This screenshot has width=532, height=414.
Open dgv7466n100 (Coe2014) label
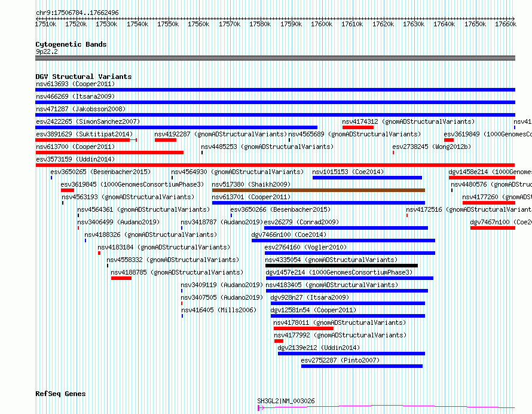click(289, 235)
